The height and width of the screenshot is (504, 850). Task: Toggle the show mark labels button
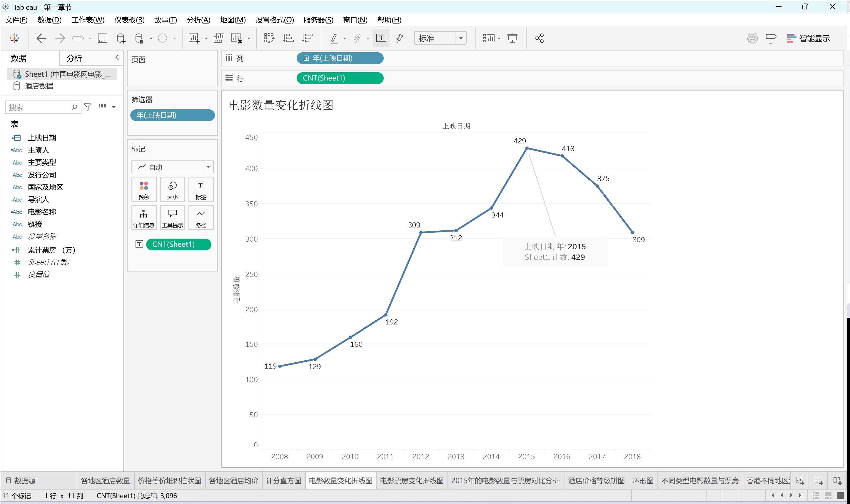coord(381,38)
